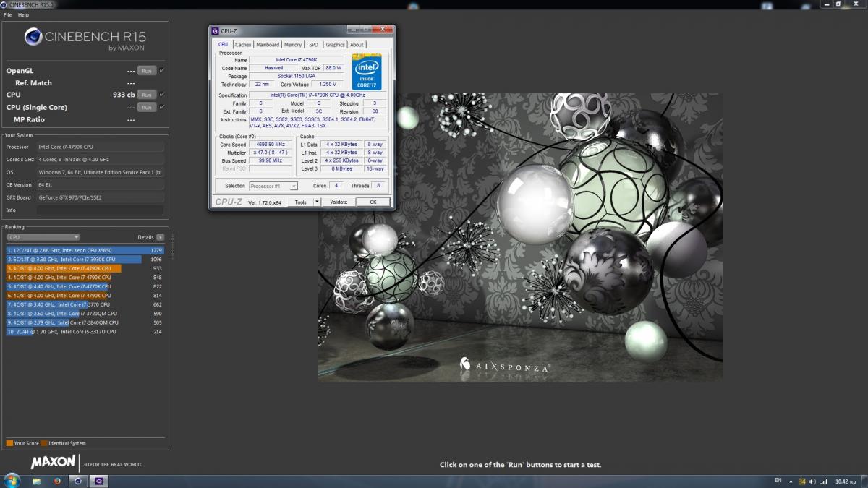The height and width of the screenshot is (488, 868).
Task: Open the clock showing 10:42
Action: click(x=846, y=481)
